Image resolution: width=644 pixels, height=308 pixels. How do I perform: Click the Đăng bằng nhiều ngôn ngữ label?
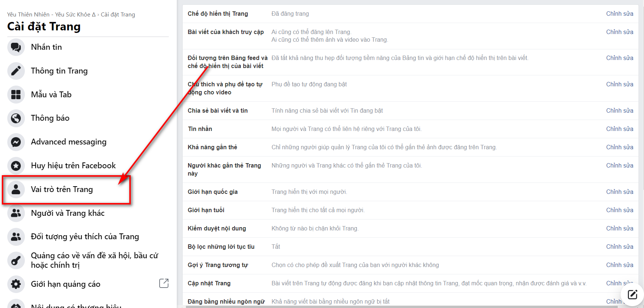pos(226,302)
